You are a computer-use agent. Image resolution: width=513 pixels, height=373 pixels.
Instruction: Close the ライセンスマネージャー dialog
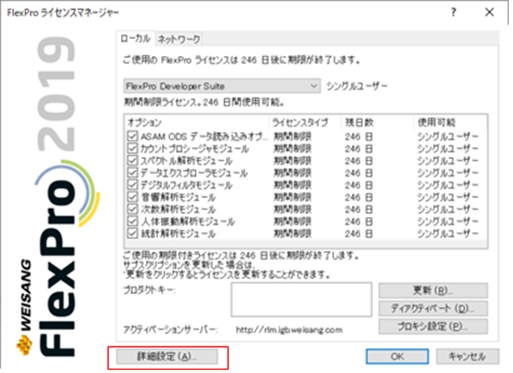pos(489,12)
